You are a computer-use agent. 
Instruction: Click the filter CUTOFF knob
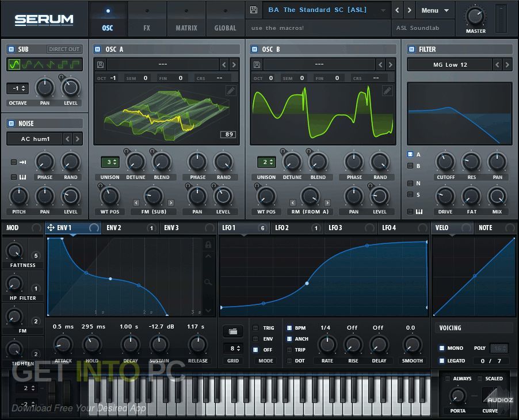pos(445,162)
